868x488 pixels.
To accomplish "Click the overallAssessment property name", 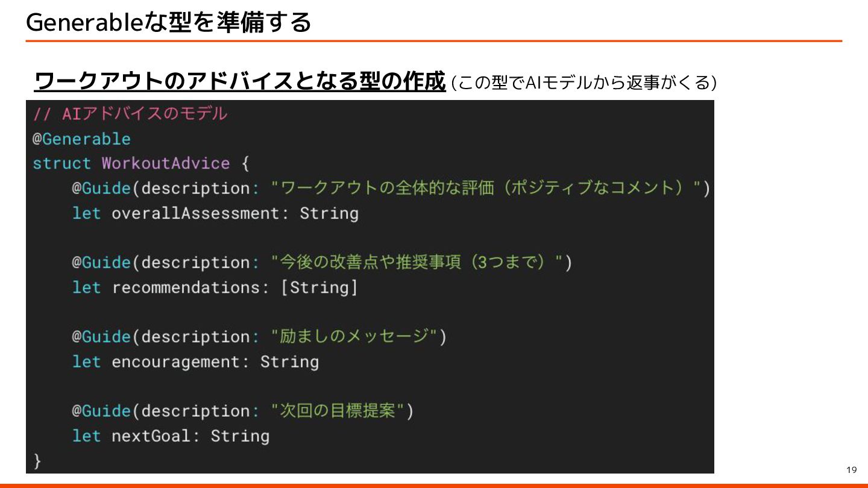I will point(195,213).
